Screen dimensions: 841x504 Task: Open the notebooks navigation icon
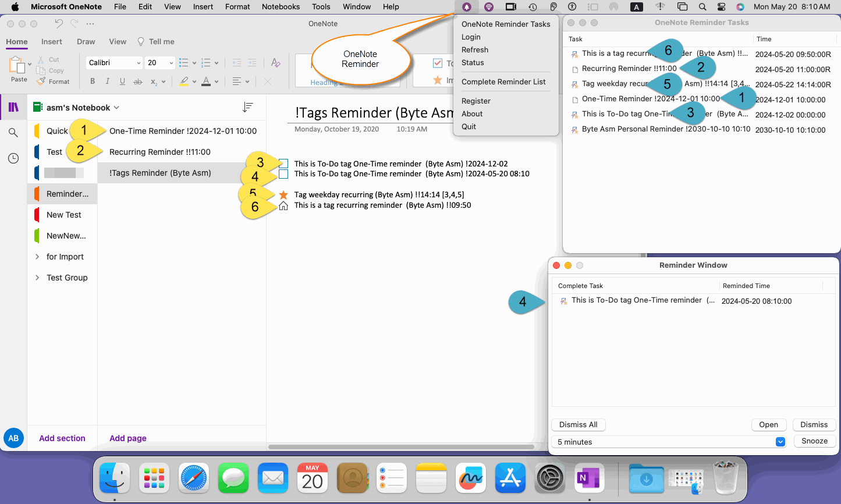click(13, 107)
